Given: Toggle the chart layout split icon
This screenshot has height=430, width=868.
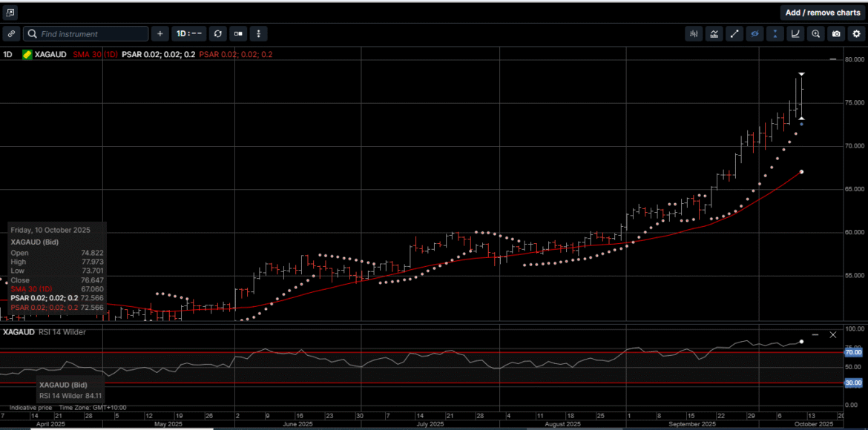Looking at the screenshot, I should pyautogui.click(x=238, y=34).
